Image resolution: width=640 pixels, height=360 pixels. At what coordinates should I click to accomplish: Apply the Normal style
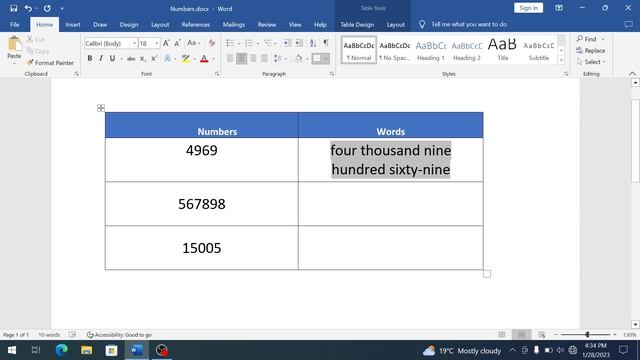[x=359, y=50]
